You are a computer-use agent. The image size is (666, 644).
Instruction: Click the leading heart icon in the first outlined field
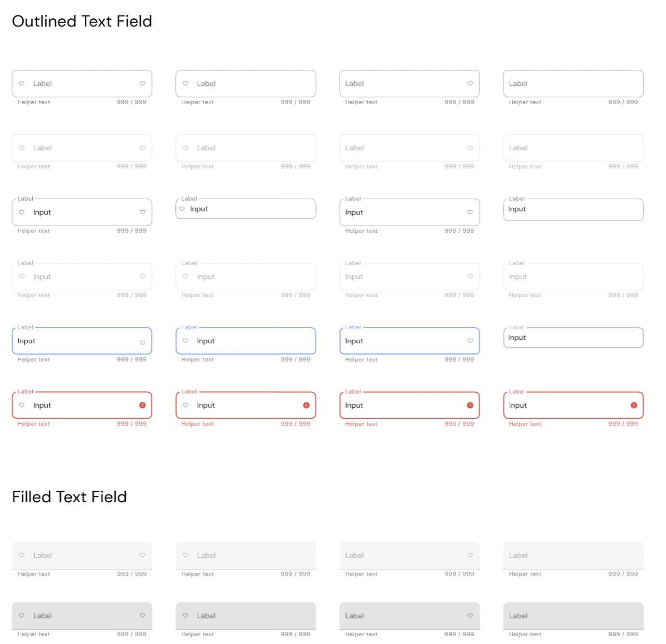click(22, 83)
